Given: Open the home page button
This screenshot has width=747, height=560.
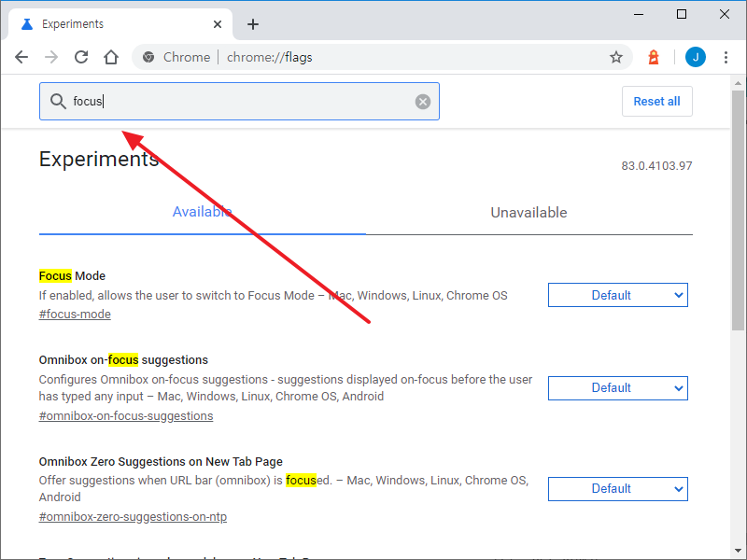Looking at the screenshot, I should coord(111,57).
